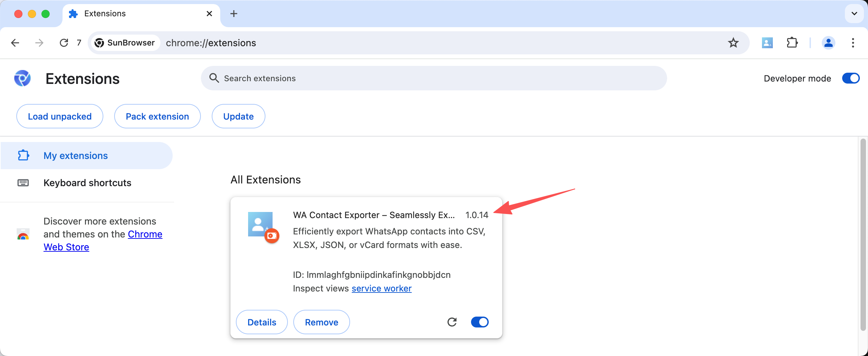
Task: Open the service worker inspect link
Action: [381, 288]
